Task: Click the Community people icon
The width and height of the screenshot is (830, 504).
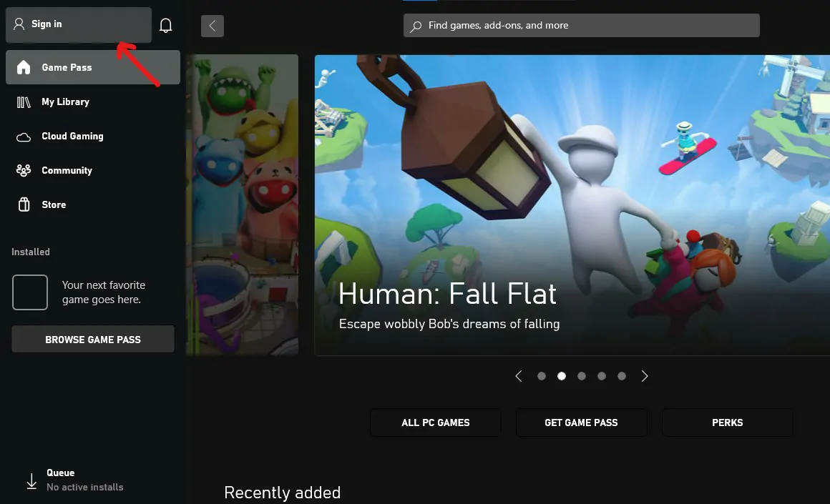Action: [x=24, y=170]
